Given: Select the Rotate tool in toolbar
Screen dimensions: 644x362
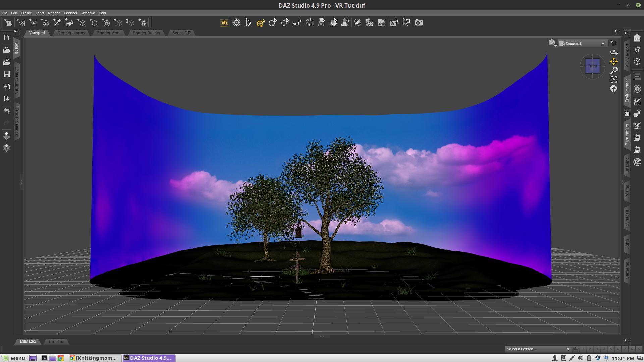Looking at the screenshot, I should point(272,23).
